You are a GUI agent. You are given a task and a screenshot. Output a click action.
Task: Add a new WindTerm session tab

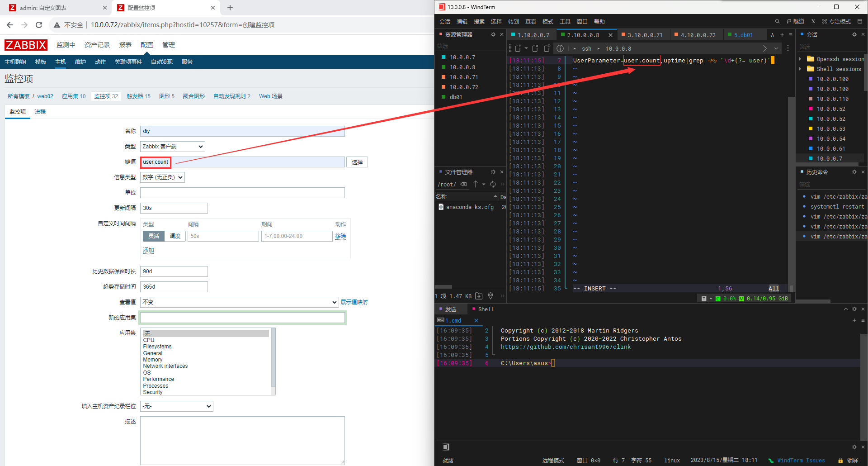point(782,35)
